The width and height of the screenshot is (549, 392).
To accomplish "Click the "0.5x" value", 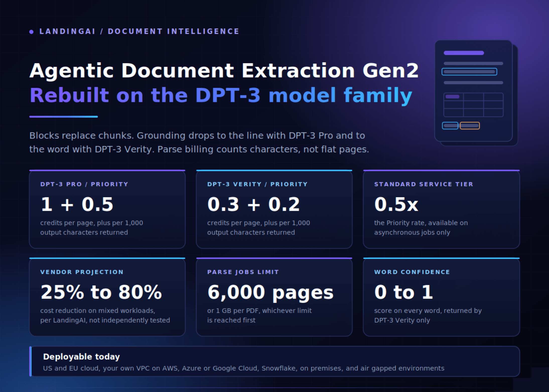I will point(396,204).
